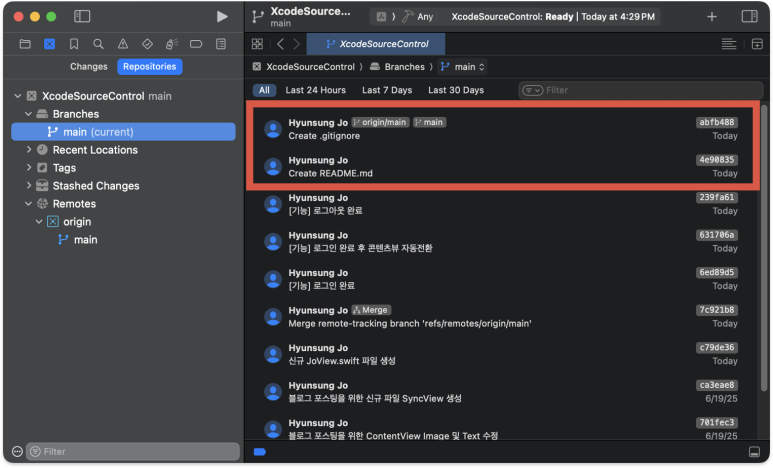Choose the Any run destination
773x468 pixels.
click(x=418, y=17)
